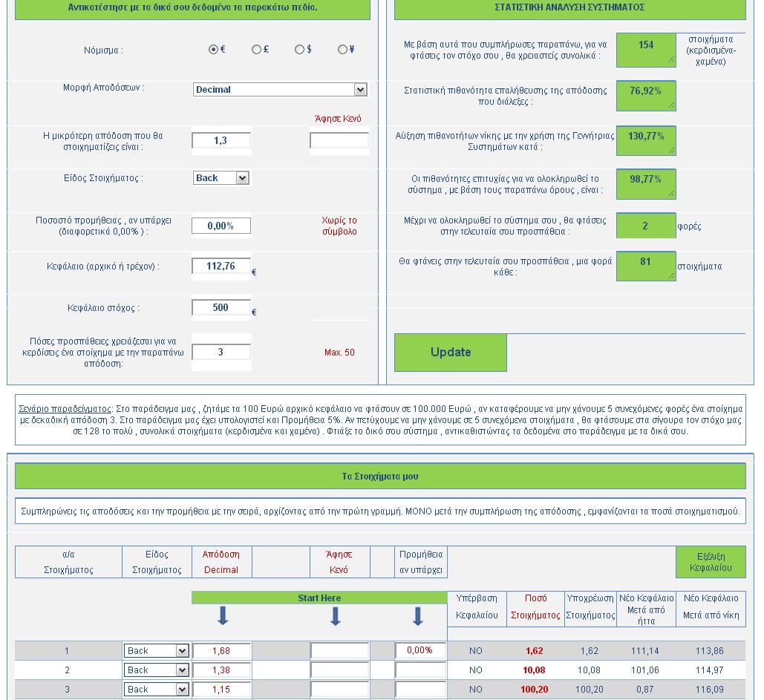764x700 pixels.
Task: Click the empty commission field in row 2
Action: [420, 670]
